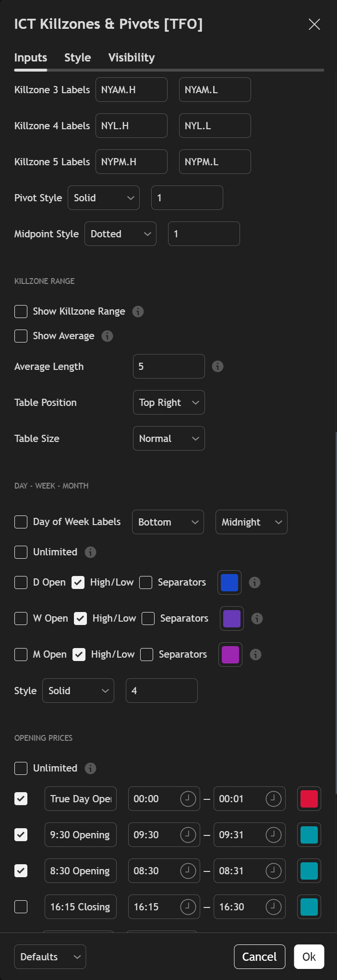Switch to the Style tab
337x980 pixels.
coord(77,58)
